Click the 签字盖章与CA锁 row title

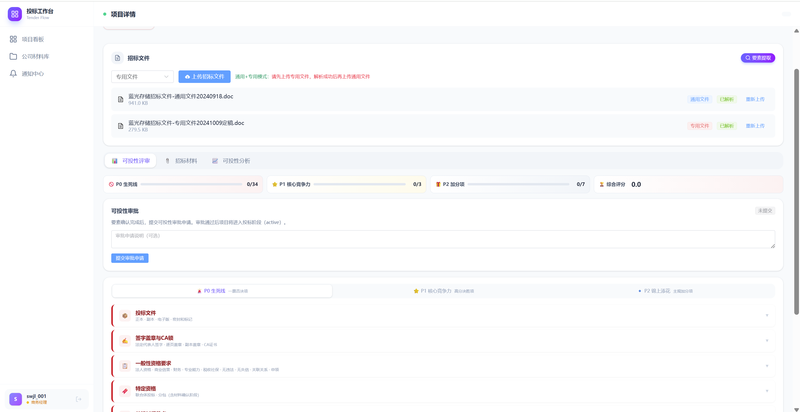point(154,338)
